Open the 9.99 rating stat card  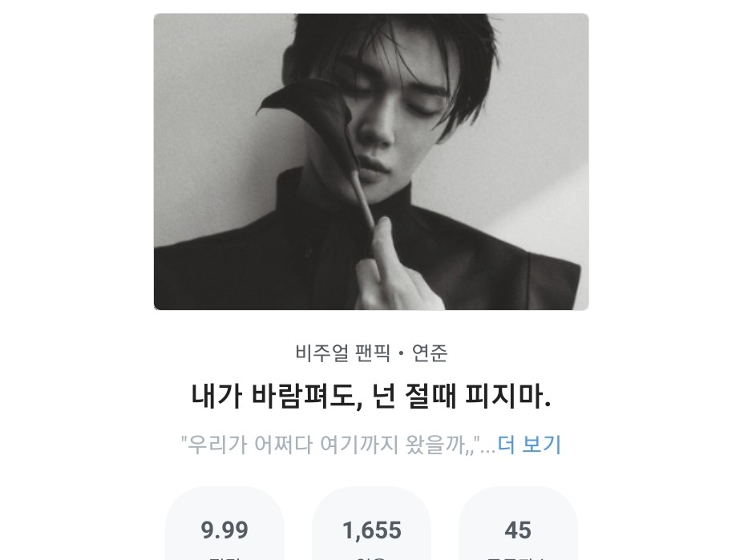pos(224,523)
